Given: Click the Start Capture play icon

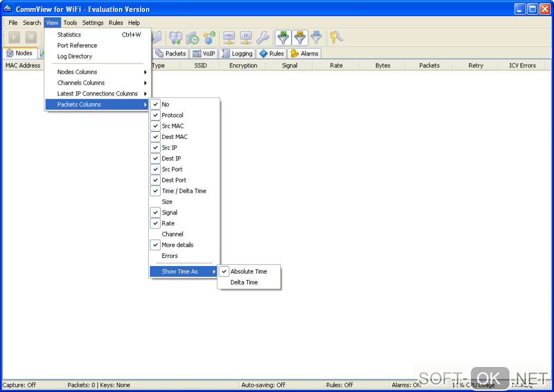Looking at the screenshot, I should (14, 37).
